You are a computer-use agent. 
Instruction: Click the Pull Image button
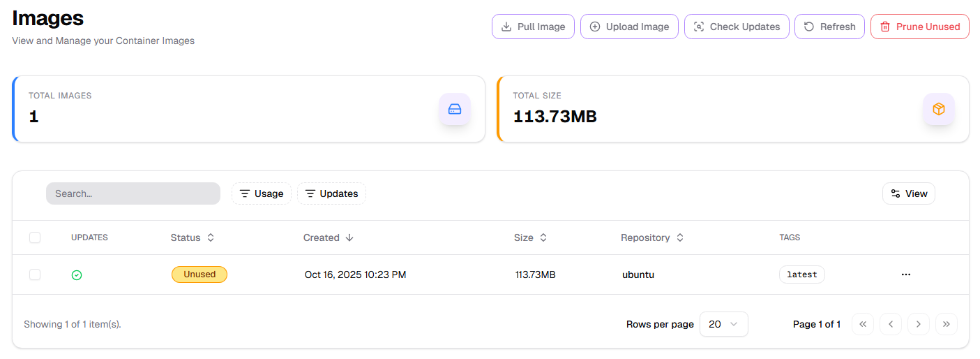(533, 27)
